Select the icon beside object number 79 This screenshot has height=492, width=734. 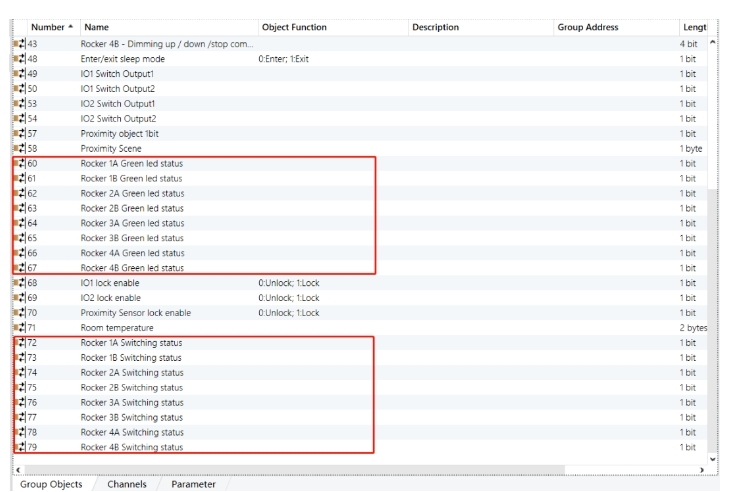tap(19, 447)
